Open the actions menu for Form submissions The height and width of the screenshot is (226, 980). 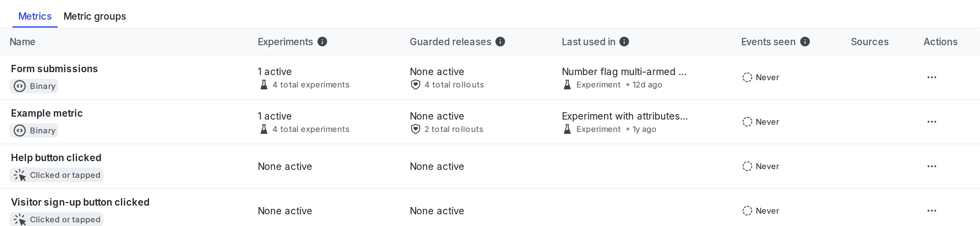[x=932, y=77]
